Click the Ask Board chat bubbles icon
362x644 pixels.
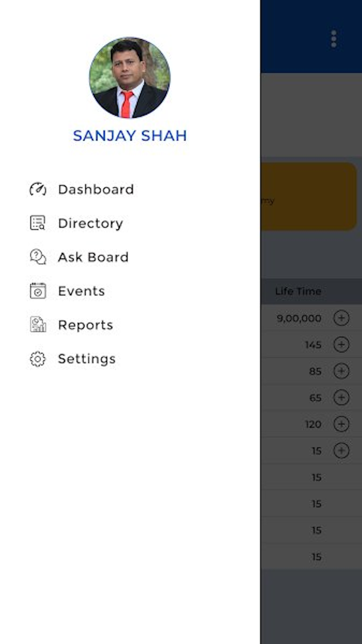(38, 257)
